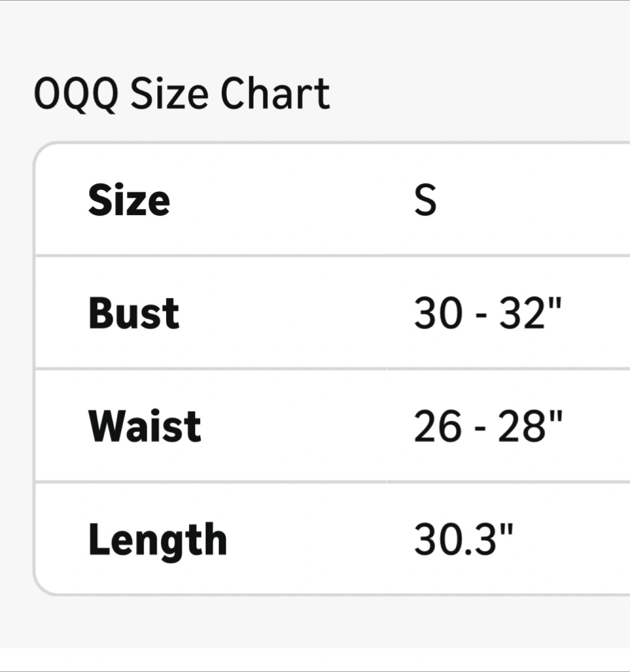
Task: Click the 28" value in the waist range
Action: point(530,426)
